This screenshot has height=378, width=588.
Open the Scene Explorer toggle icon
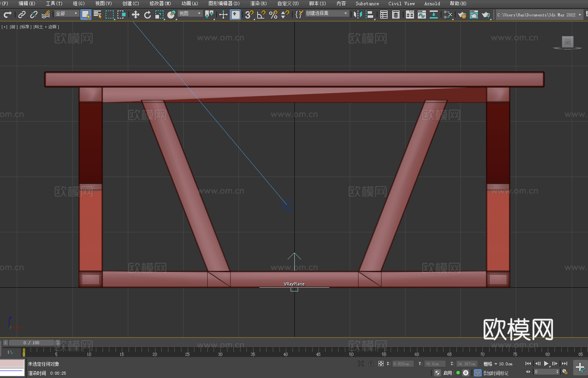coord(384,14)
